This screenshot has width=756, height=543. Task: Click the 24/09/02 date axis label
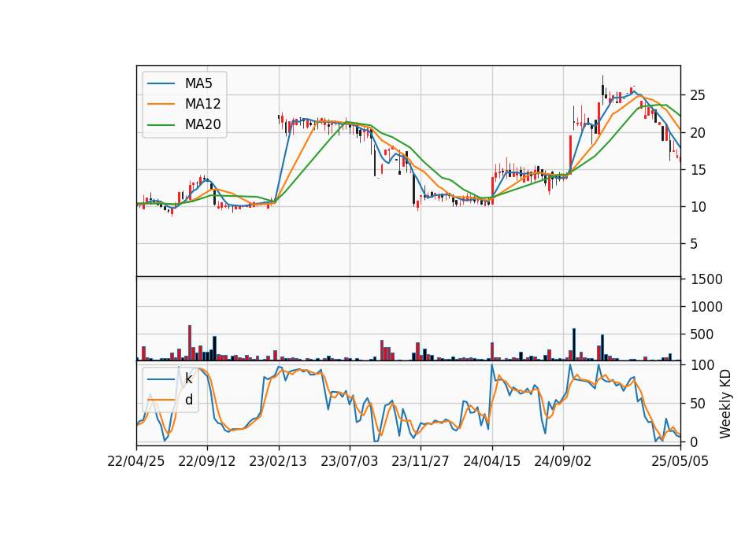(562, 461)
